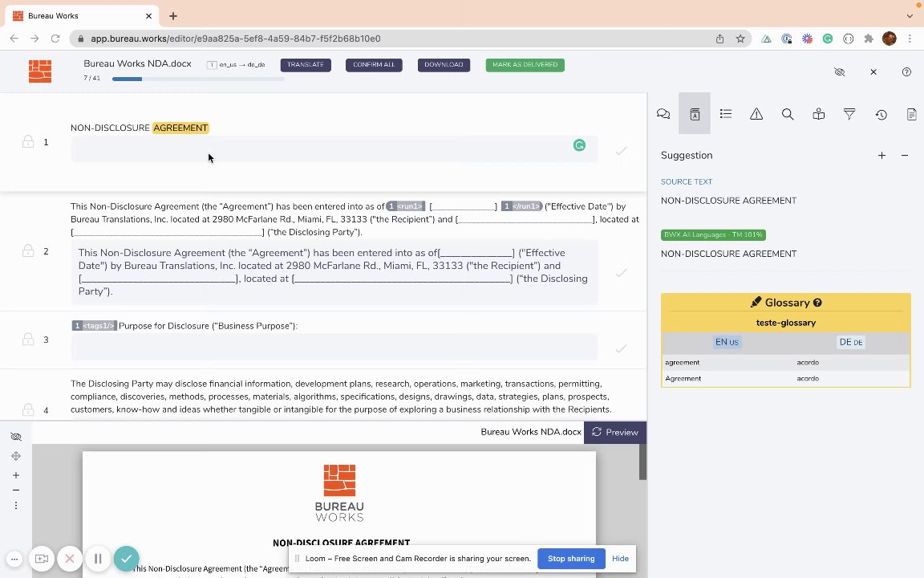
Task: Click Stop sharing in Loom bar
Action: pos(571,559)
